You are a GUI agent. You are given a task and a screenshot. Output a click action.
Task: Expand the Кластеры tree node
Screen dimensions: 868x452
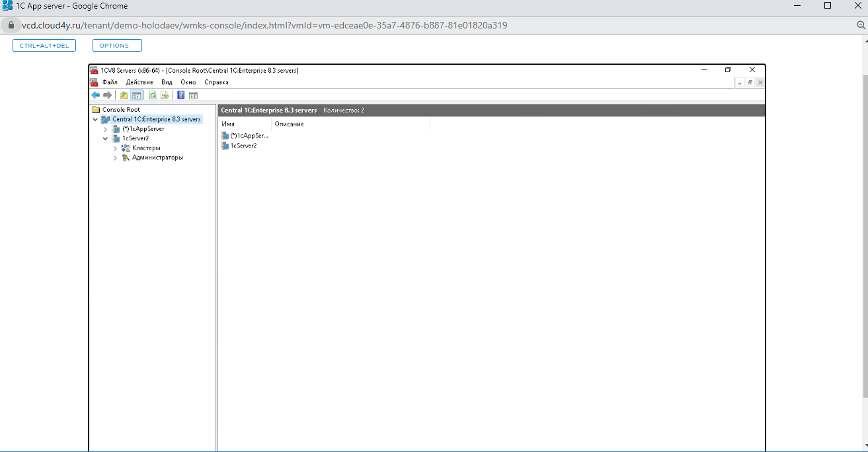[x=115, y=148]
